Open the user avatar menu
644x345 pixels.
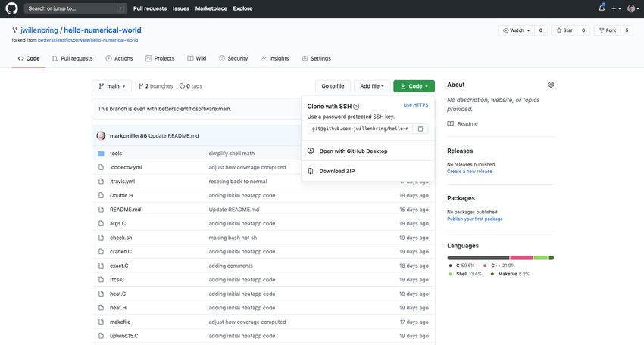click(x=633, y=8)
